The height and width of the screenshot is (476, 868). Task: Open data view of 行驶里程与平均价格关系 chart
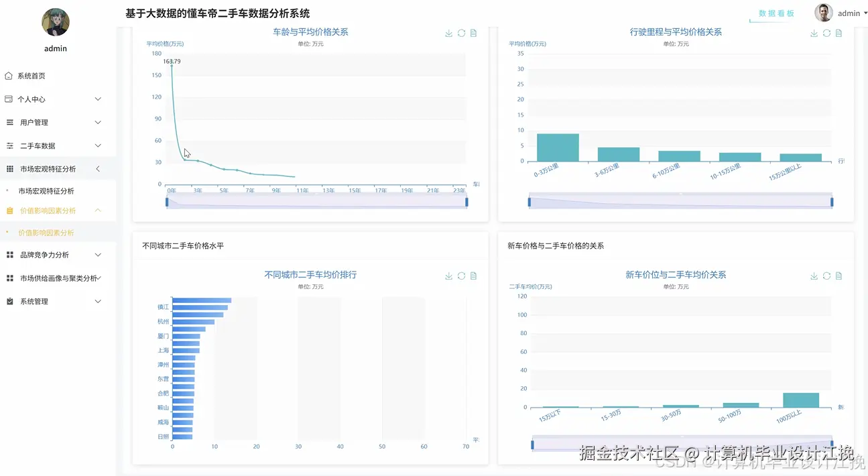click(x=839, y=34)
